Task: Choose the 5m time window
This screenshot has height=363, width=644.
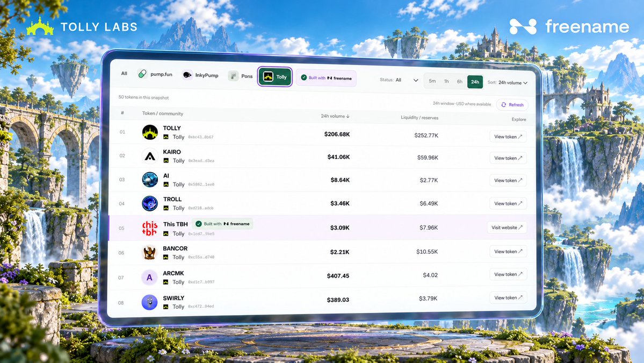Action: click(x=432, y=81)
